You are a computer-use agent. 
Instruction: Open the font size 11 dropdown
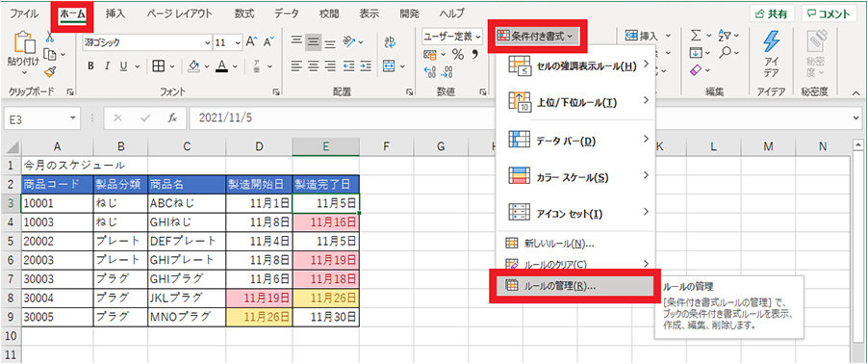pyautogui.click(x=238, y=42)
